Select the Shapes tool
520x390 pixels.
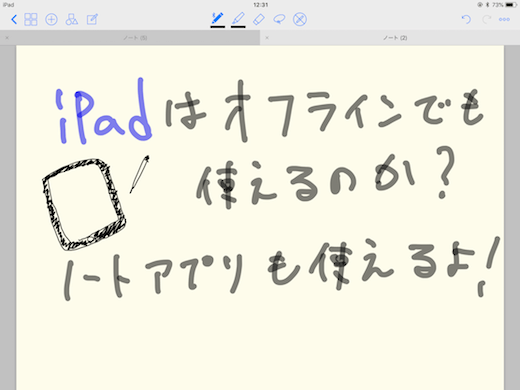(x=72, y=19)
